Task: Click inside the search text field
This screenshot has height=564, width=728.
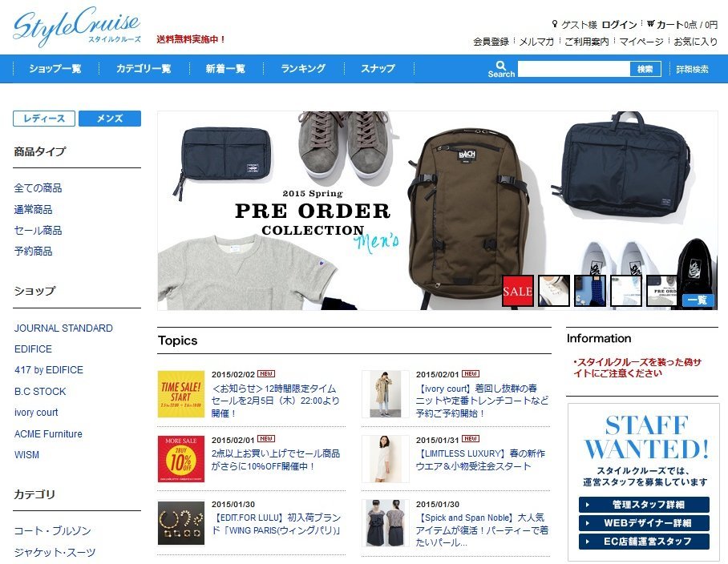Action: click(x=574, y=69)
